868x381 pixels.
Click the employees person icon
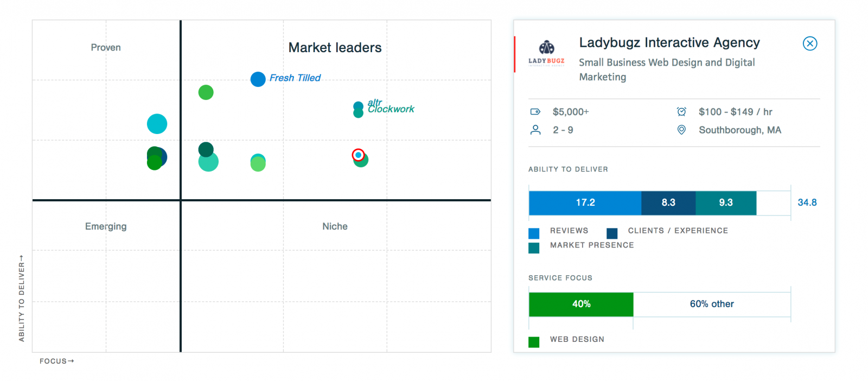coord(535,130)
